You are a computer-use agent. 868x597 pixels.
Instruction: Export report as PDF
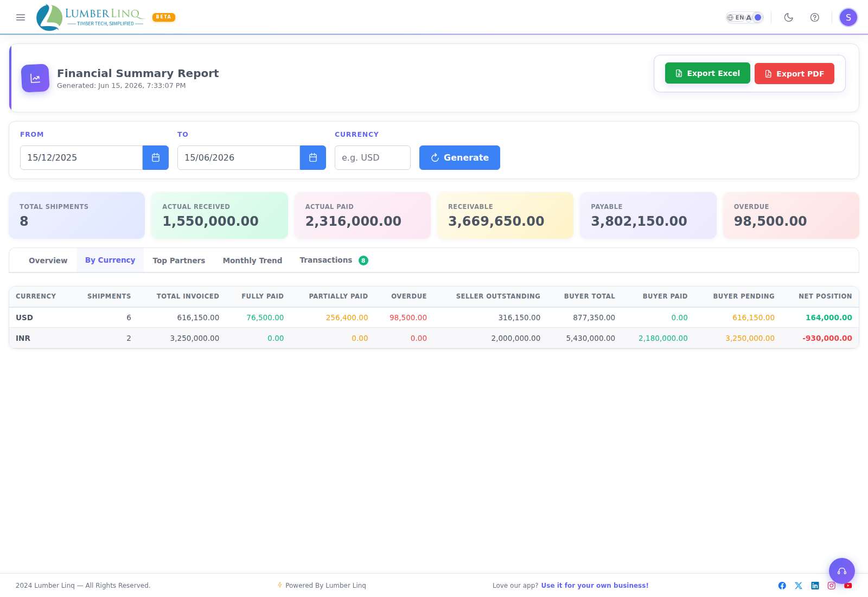pos(794,73)
